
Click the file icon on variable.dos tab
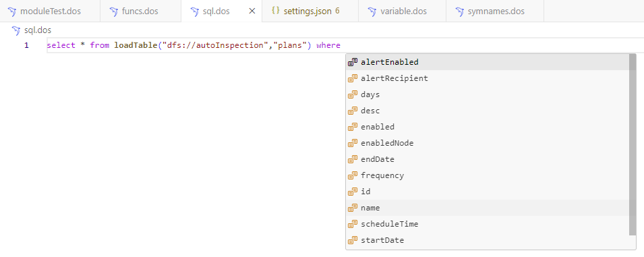click(372, 11)
